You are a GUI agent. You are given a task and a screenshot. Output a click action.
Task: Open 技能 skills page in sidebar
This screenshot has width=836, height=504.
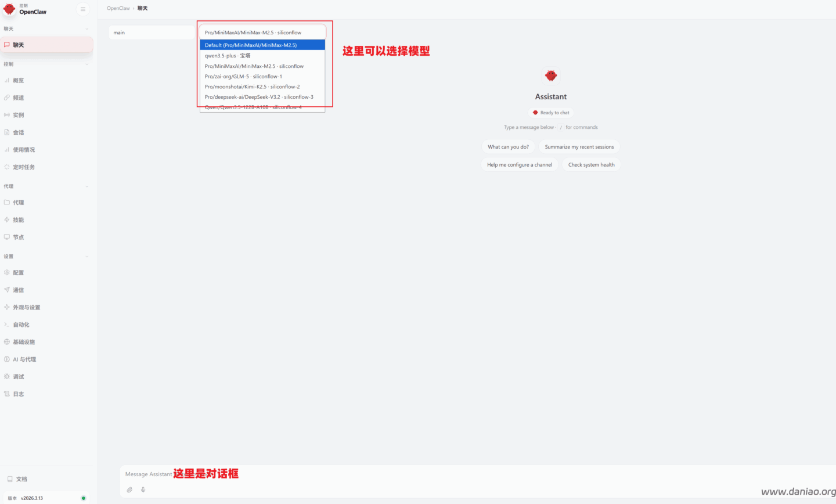point(19,220)
